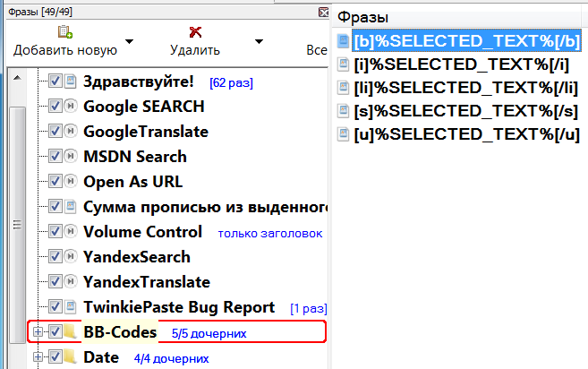
Task: Select the [s]%SELECTED_TEXT%[/s] phrase
Action: point(466,111)
